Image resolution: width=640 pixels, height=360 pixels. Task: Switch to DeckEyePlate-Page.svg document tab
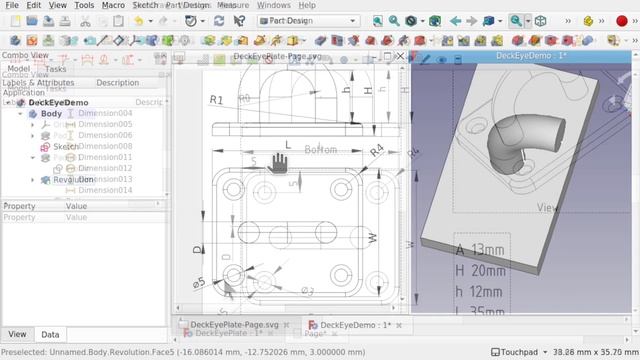tap(234, 325)
